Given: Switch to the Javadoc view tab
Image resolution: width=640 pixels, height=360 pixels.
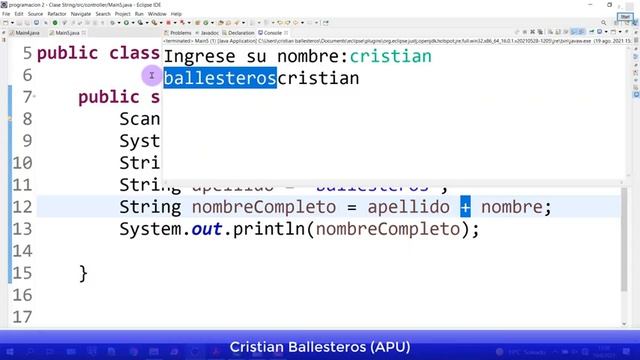Looking at the screenshot, I should pyautogui.click(x=207, y=33).
